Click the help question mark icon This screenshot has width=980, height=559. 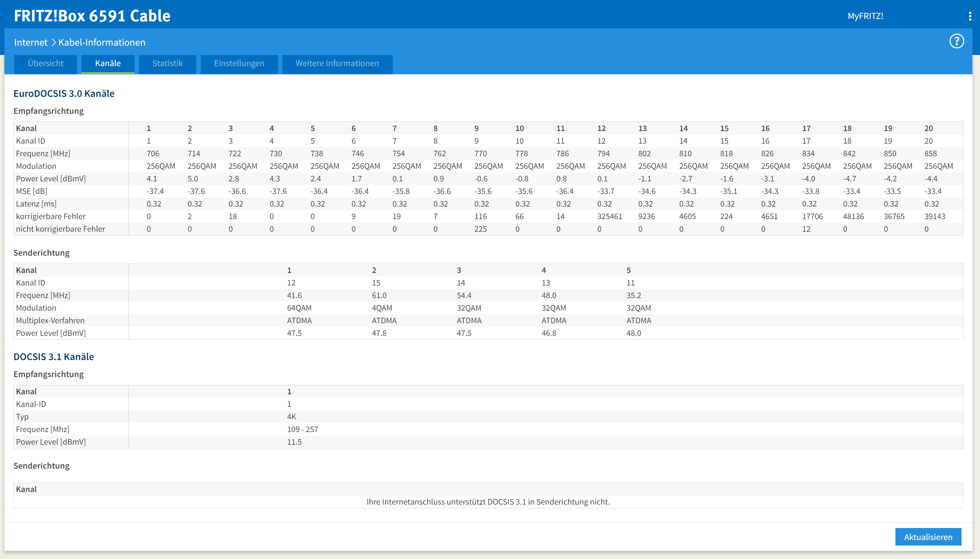point(956,41)
